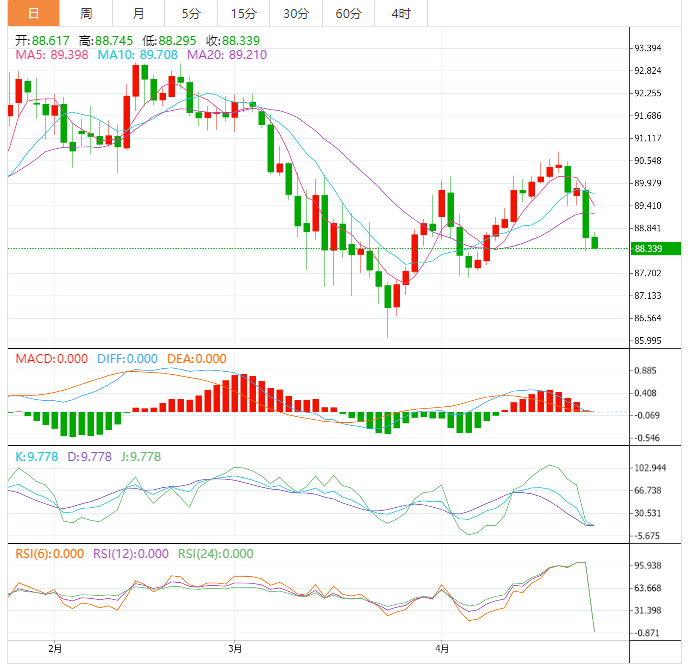The width and height of the screenshot is (689, 671).
Task: Click the DEA:0.000 indicator label
Action: (x=197, y=359)
